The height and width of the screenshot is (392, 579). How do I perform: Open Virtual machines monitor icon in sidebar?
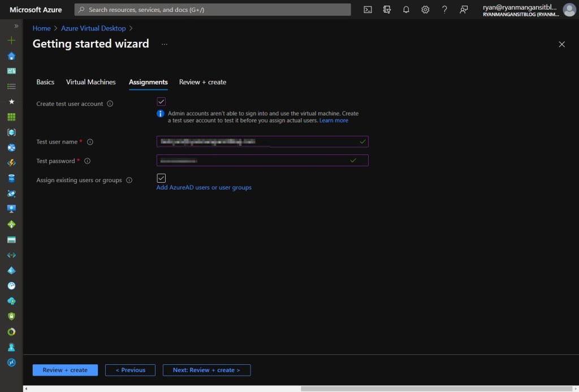(11, 209)
